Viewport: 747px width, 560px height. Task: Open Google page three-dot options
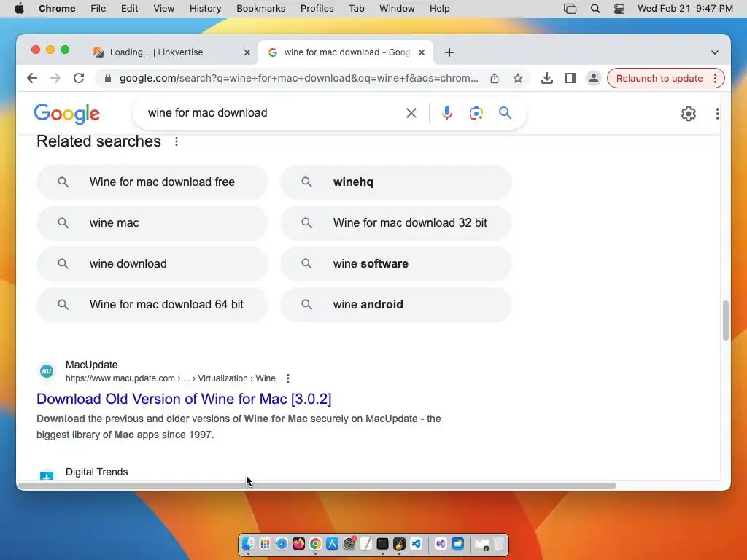pyautogui.click(x=718, y=113)
